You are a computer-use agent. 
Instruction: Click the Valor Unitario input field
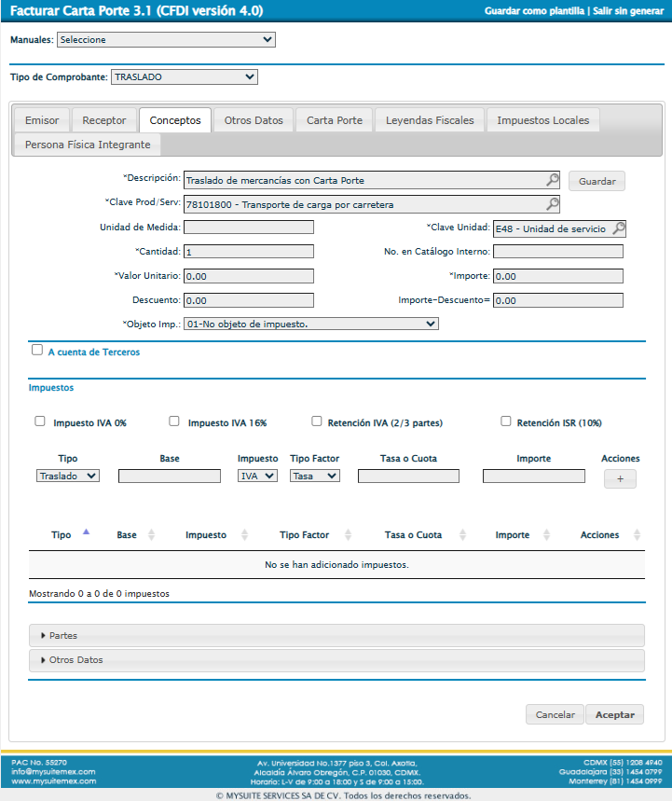point(249,276)
